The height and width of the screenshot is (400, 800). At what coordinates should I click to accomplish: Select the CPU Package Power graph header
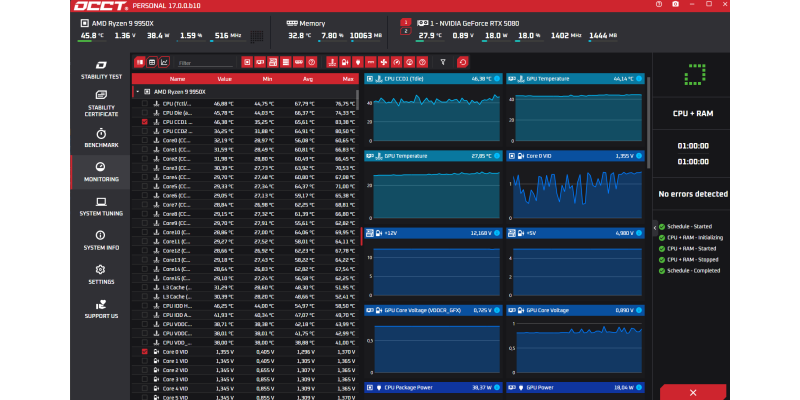[433, 387]
